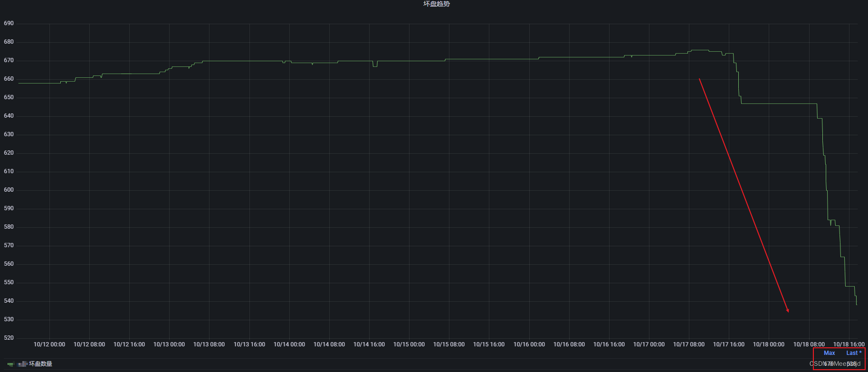Click the 10/16 00:00 time axis label
The height and width of the screenshot is (372, 868).
click(529, 344)
